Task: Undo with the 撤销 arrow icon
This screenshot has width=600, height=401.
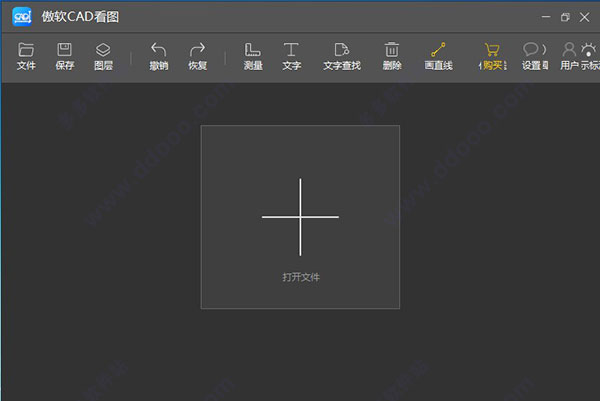Action: click(x=158, y=56)
